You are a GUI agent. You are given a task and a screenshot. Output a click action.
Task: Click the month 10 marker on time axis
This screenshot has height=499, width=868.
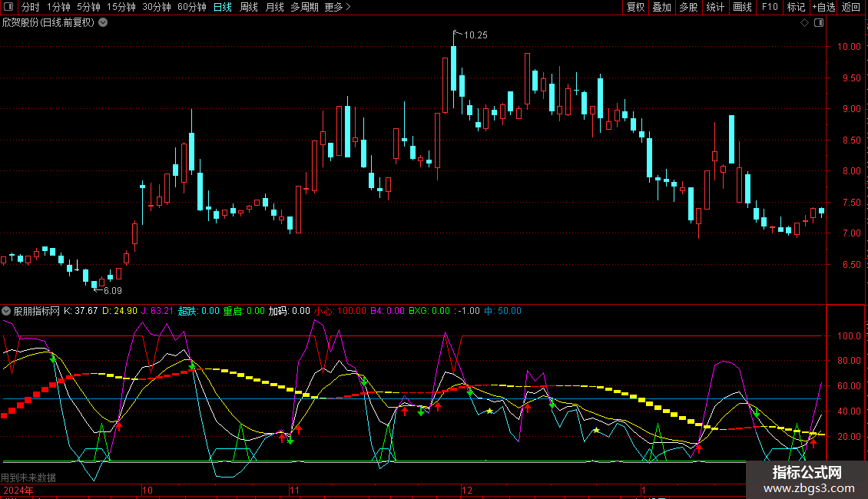click(147, 490)
